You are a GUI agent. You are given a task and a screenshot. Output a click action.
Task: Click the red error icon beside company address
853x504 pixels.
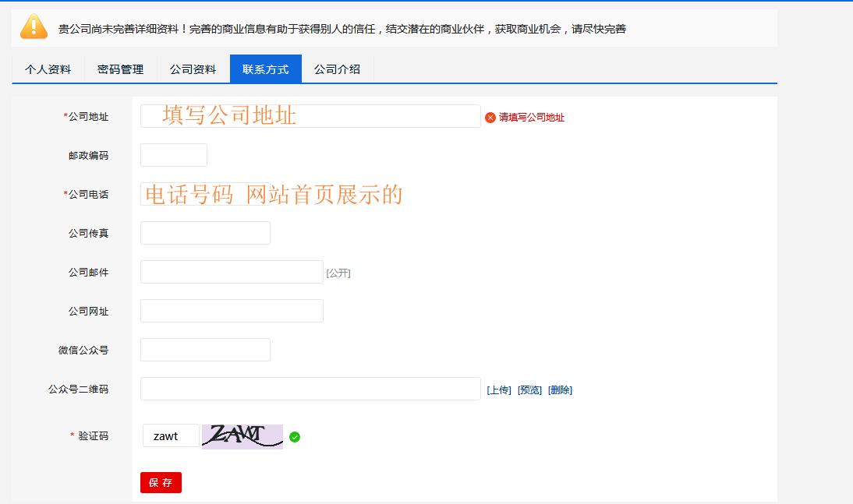point(490,118)
